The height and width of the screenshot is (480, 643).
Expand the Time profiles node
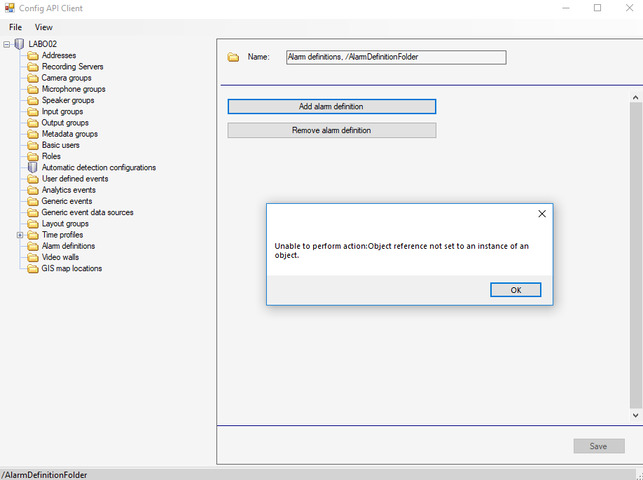pyautogui.click(x=20, y=235)
